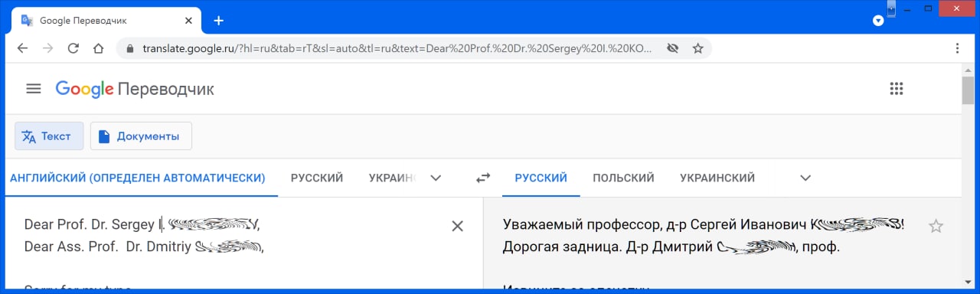980x294 pixels.
Task: Choose Украинский as source language
Action: 392,178
